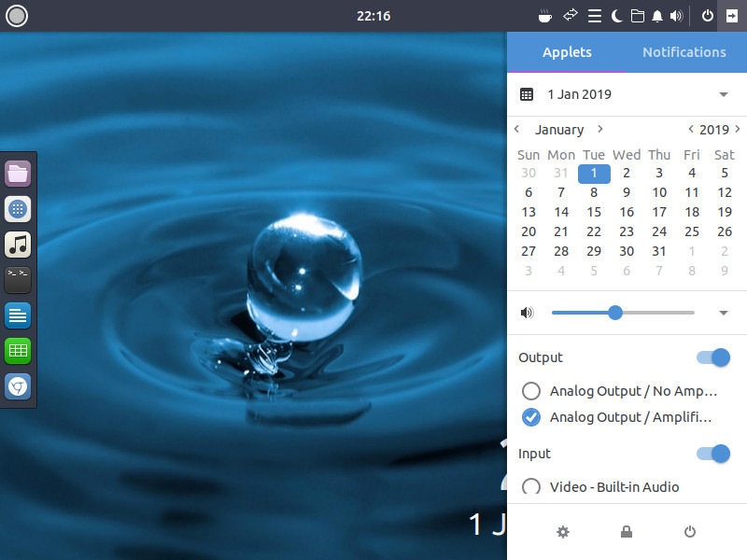Launch the spreadsheet app in dock
Viewport: 747px width, 560px height.
click(x=18, y=351)
